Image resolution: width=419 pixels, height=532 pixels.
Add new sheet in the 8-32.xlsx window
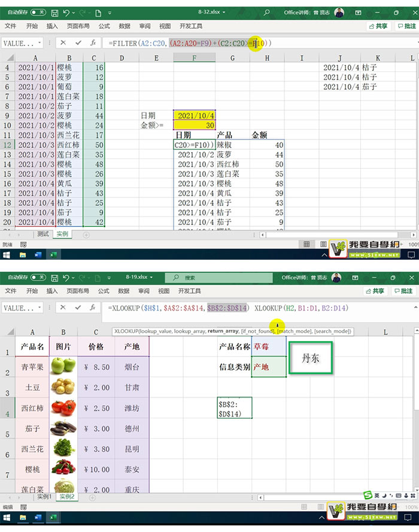(x=86, y=235)
